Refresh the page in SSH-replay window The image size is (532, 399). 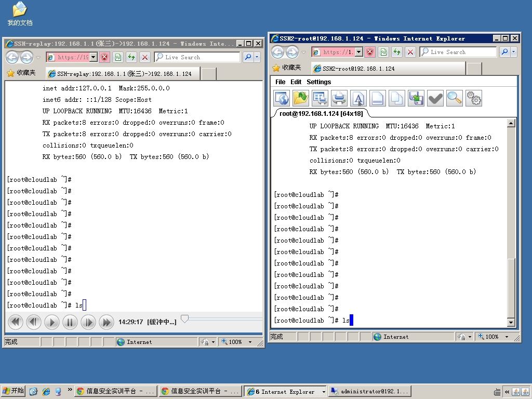tap(131, 57)
